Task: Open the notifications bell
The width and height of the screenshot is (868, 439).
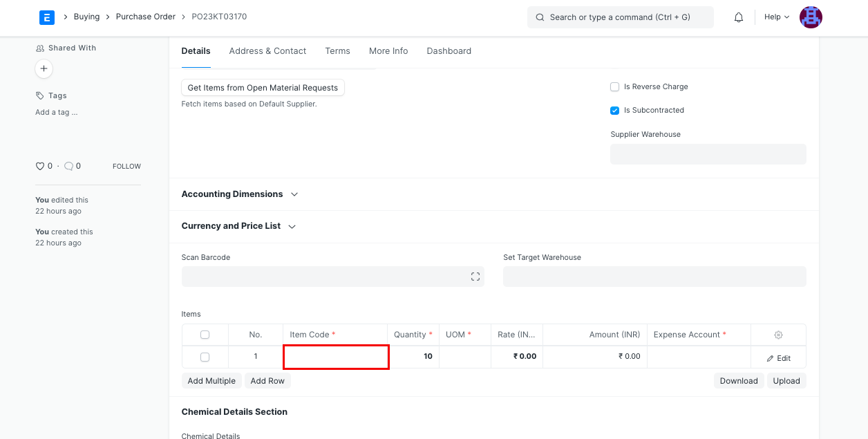Action: click(738, 17)
